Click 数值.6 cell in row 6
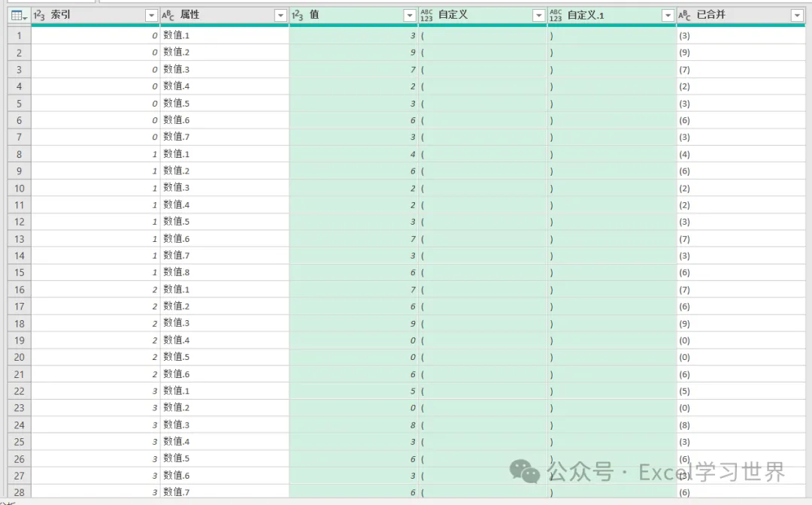This screenshot has width=812, height=505. pos(224,120)
